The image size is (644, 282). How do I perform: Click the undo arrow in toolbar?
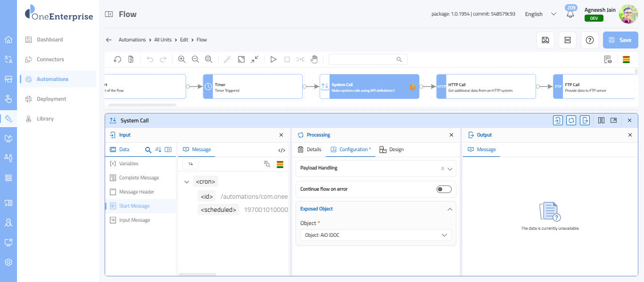click(x=150, y=59)
